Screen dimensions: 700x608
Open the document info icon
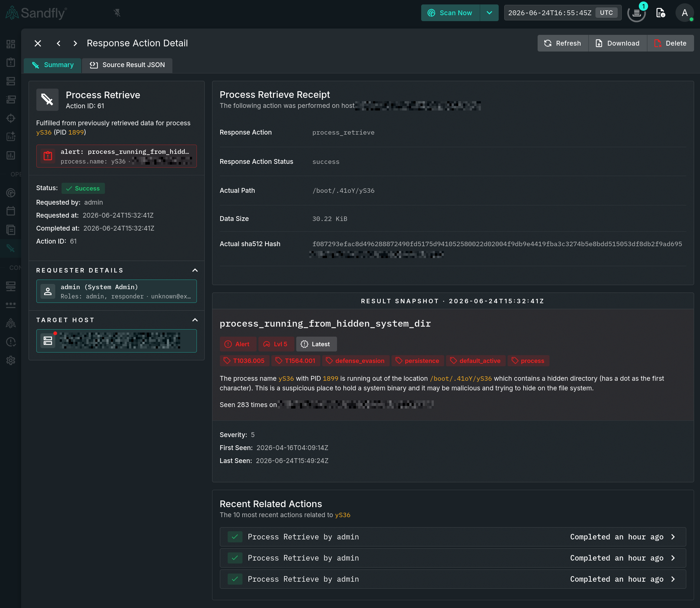click(x=661, y=13)
